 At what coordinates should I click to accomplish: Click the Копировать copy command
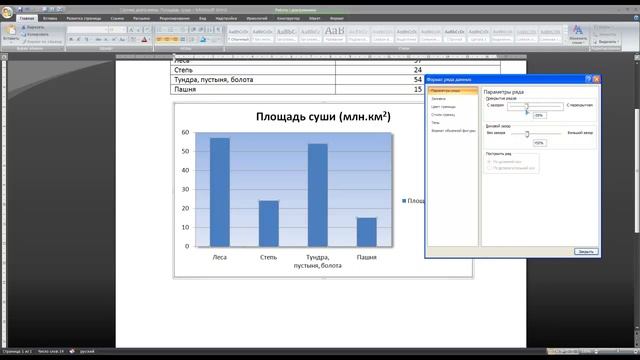click(35, 34)
